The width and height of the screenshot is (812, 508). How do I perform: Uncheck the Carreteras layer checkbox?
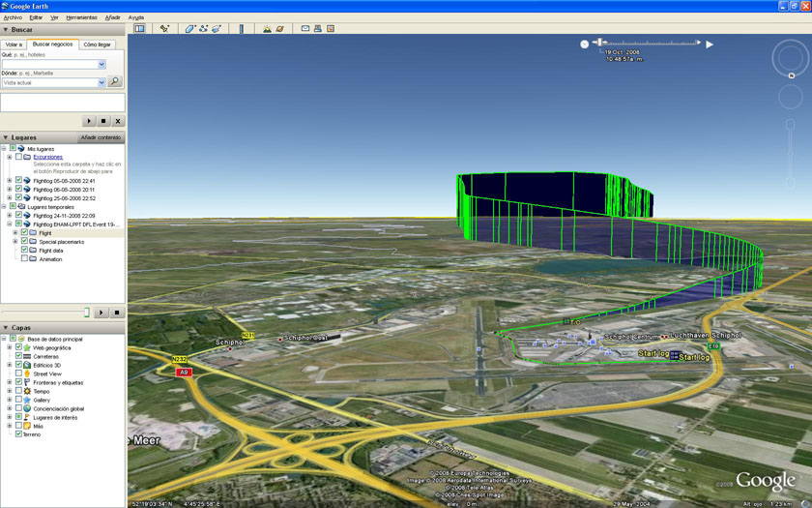18,356
